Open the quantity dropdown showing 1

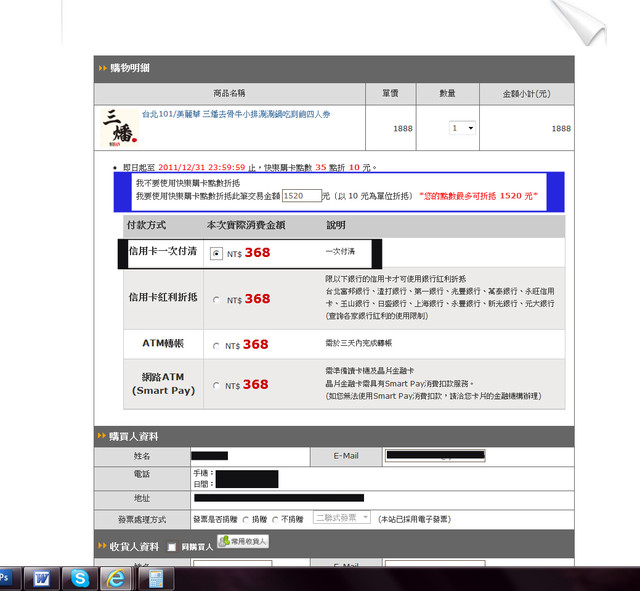point(462,128)
